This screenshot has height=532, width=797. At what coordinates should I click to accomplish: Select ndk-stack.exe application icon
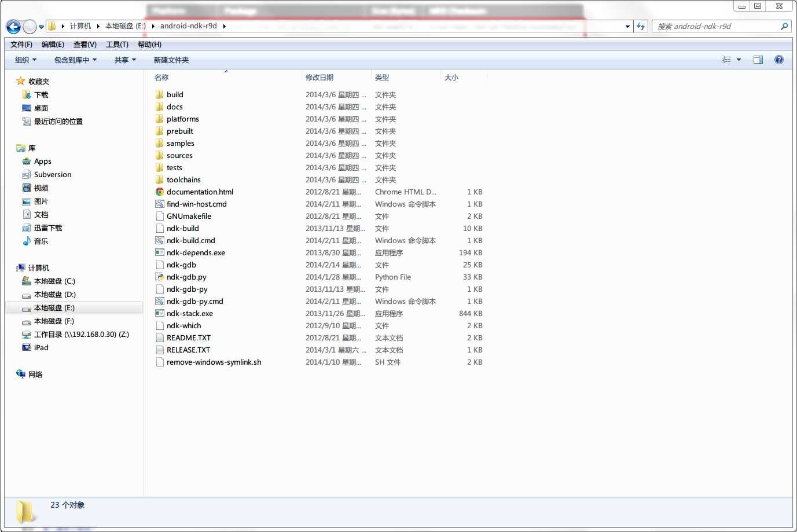click(160, 313)
